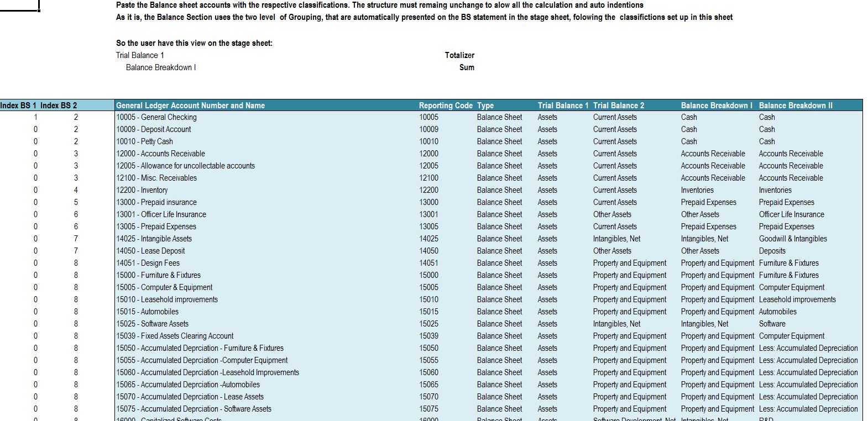
Task: Click '15075 - Accumulated Deprciation - Software Assets'
Action: pos(194,409)
